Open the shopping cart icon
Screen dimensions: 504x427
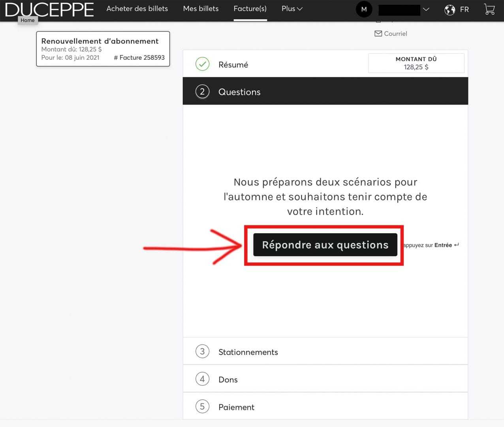coord(489,9)
